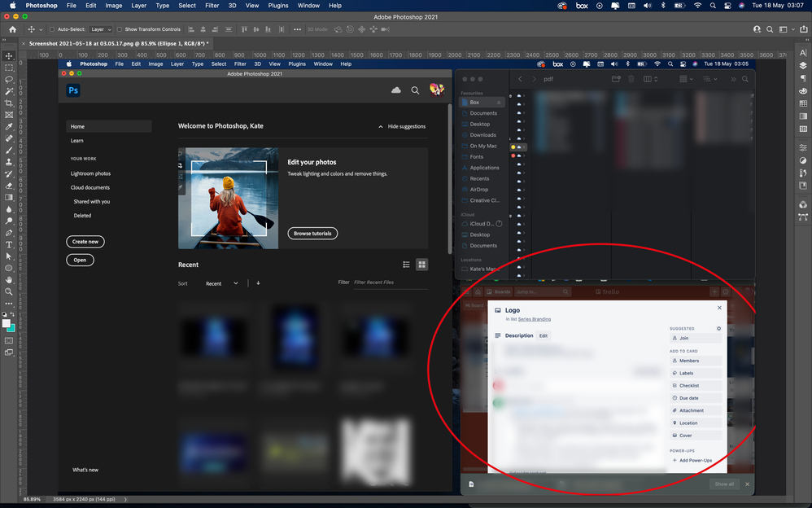Select the Eyedropper tool

[x=9, y=127]
